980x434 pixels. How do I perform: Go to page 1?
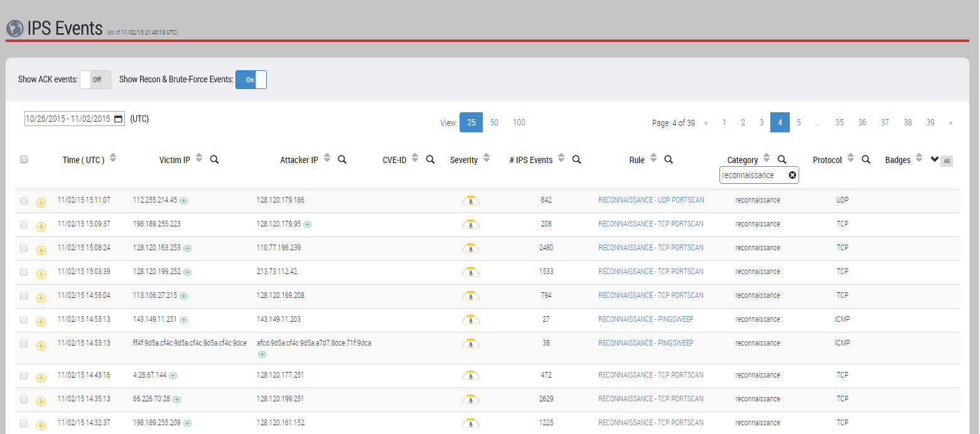tap(724, 123)
